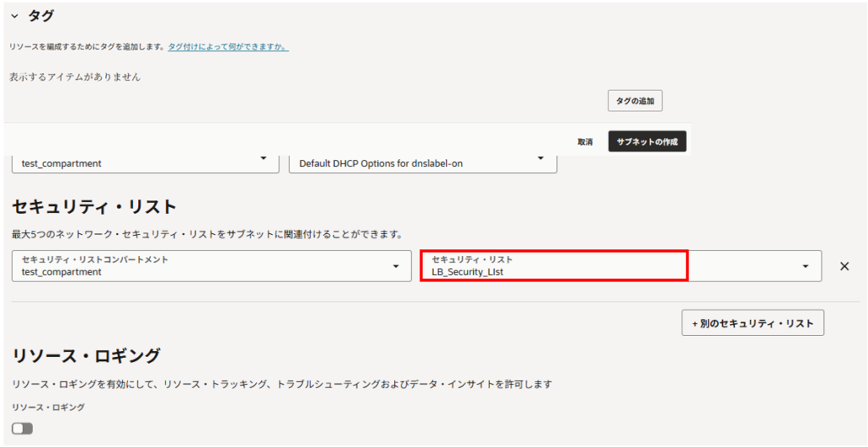Image resolution: width=868 pixels, height=447 pixels.
Task: Click the サブネットの作成 button
Action: point(647,142)
